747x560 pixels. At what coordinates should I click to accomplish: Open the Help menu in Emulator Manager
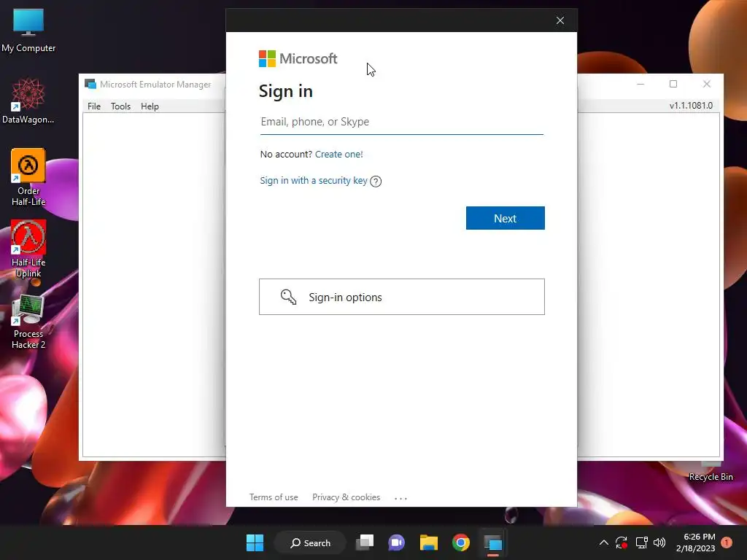[x=150, y=106]
